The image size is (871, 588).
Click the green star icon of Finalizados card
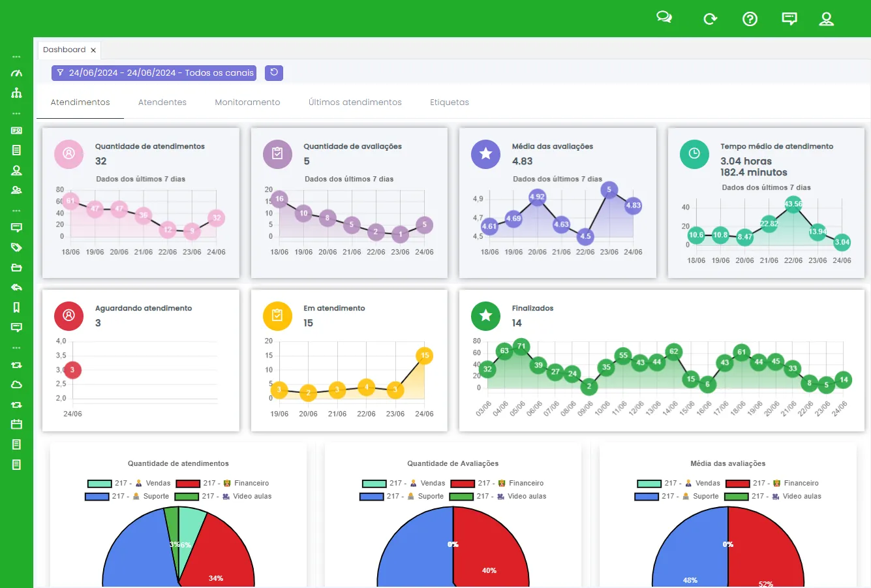click(485, 316)
